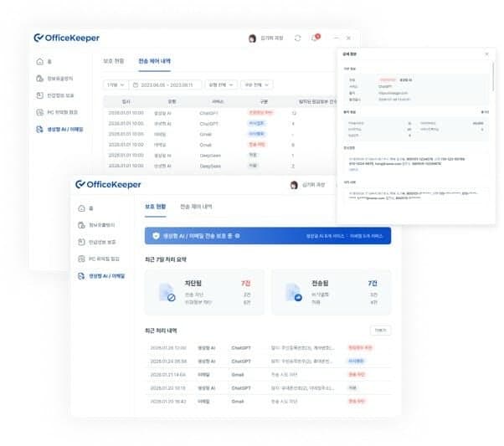This screenshot has width=504, height=446.
Task: Click the 2023.06.05 - 2023.06.11 date range field
Action: point(166,85)
